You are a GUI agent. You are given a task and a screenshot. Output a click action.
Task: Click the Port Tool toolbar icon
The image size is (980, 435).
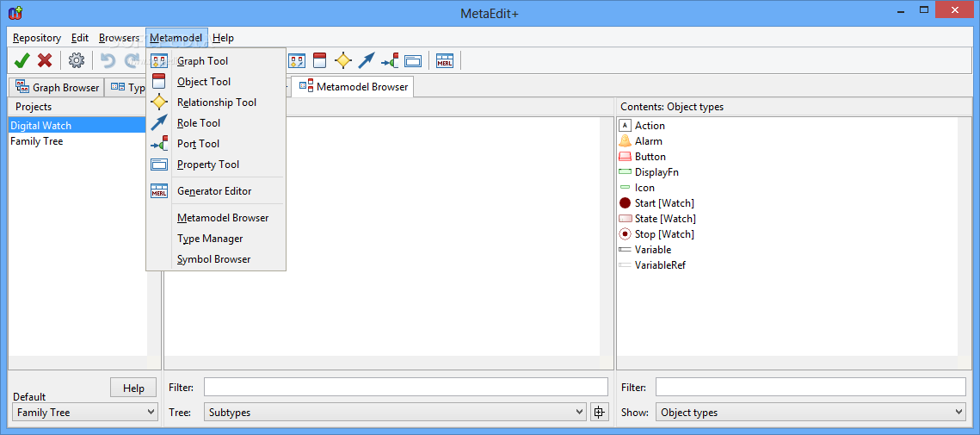point(390,60)
